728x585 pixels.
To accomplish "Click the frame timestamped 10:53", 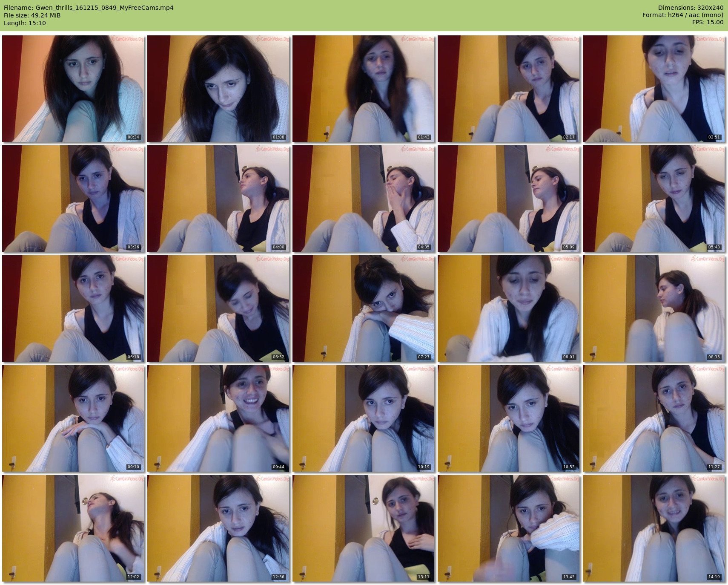I will tap(509, 418).
